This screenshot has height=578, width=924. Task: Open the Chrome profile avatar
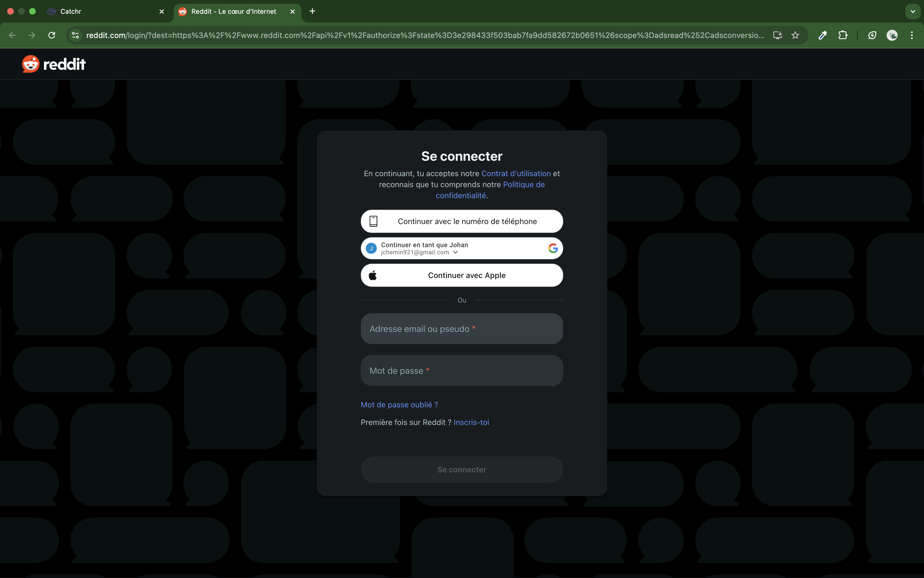(892, 35)
